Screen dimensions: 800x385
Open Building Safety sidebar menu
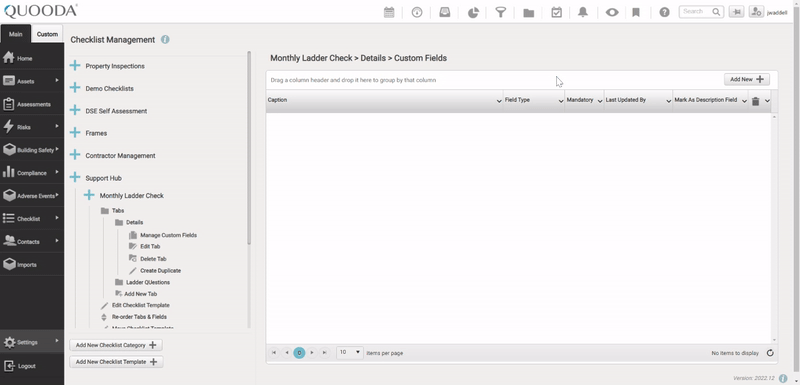32,150
